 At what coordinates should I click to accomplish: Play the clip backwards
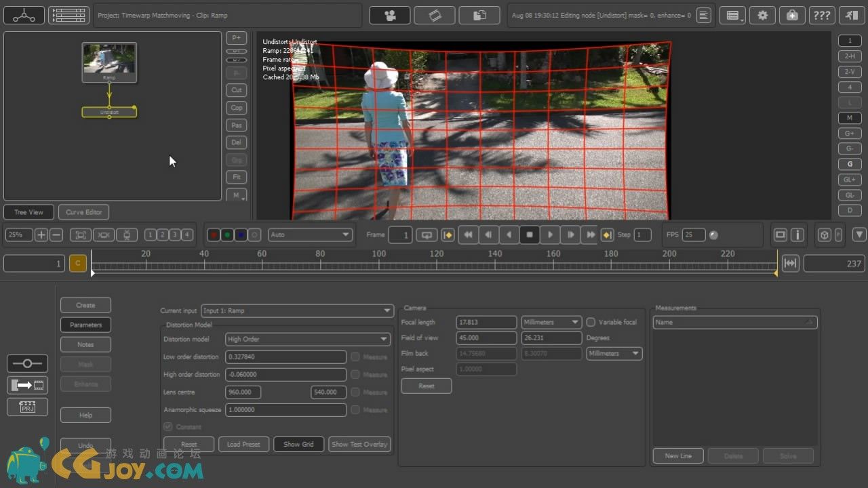pos(509,235)
